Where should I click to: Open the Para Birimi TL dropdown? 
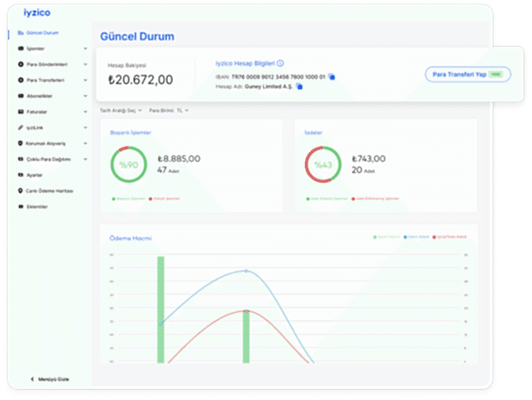(169, 111)
